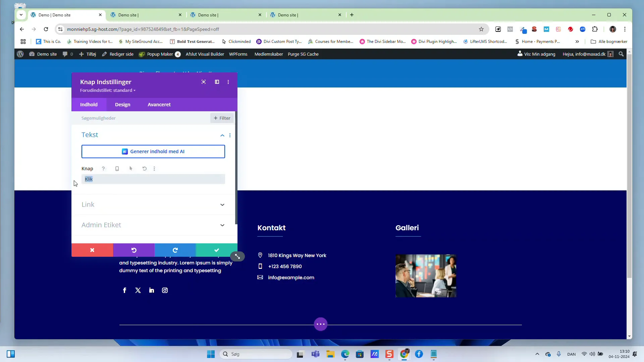Expand the modal using the fullscreen icon
644x362 pixels.
(x=204, y=82)
